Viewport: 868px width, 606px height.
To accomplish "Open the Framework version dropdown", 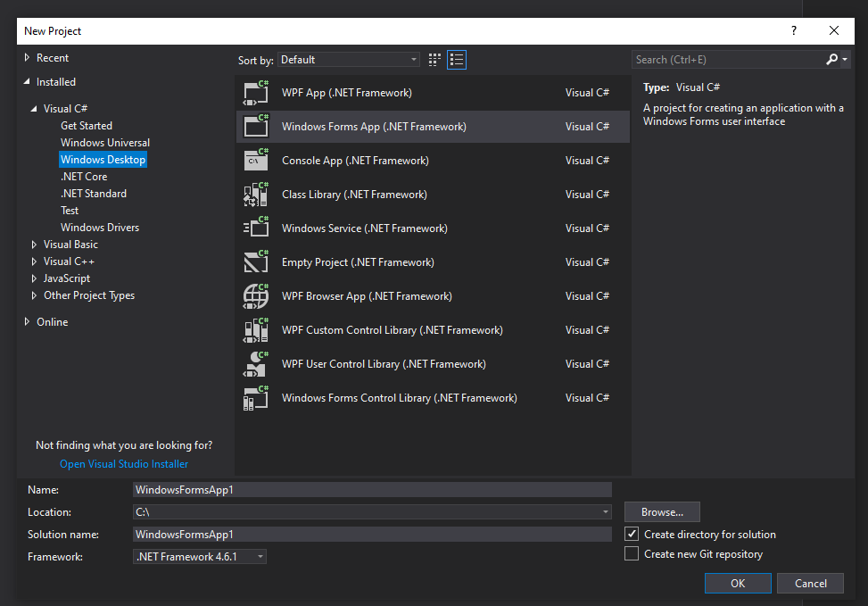I will [200, 557].
